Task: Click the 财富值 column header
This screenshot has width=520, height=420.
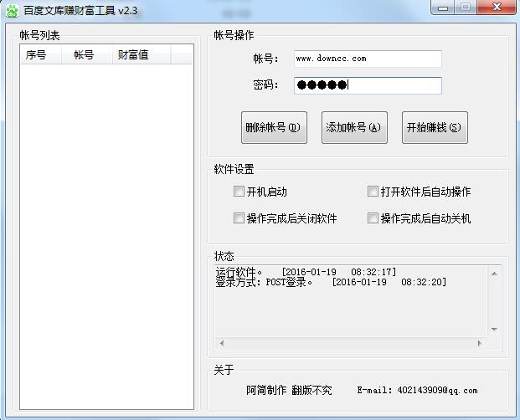Action: pyautogui.click(x=142, y=54)
